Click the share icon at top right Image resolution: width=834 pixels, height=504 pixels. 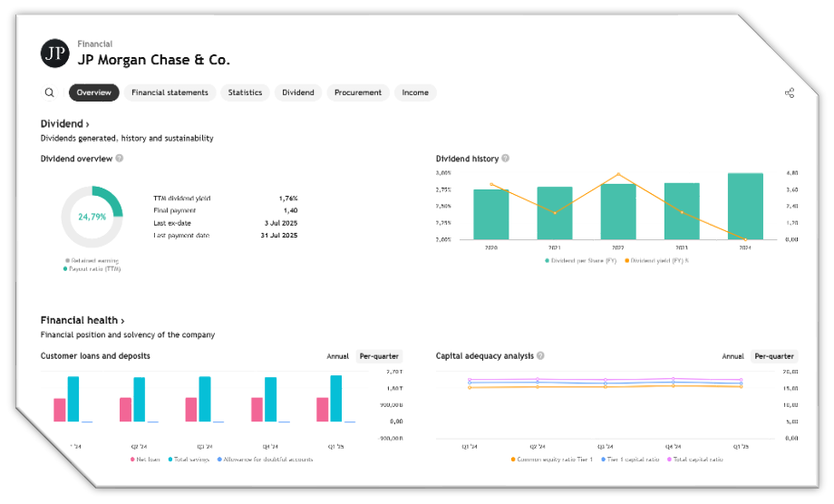(790, 93)
